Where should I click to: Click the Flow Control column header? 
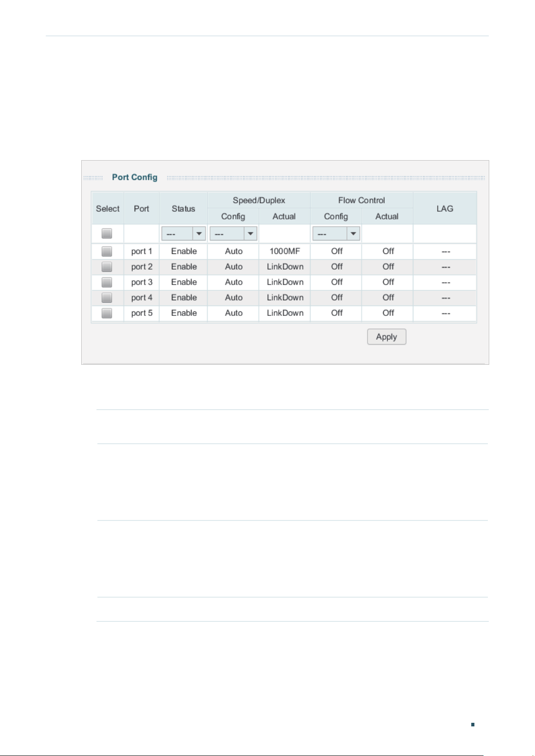tap(362, 201)
